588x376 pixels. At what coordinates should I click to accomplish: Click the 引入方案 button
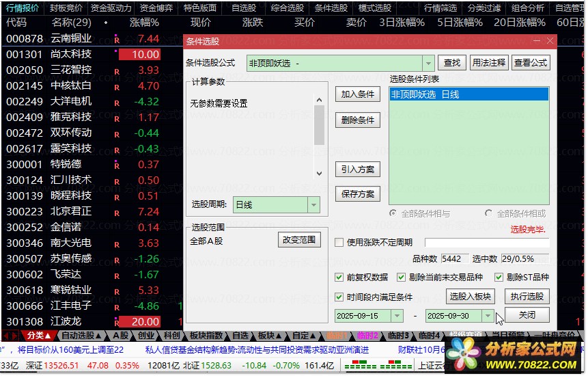[358, 170]
